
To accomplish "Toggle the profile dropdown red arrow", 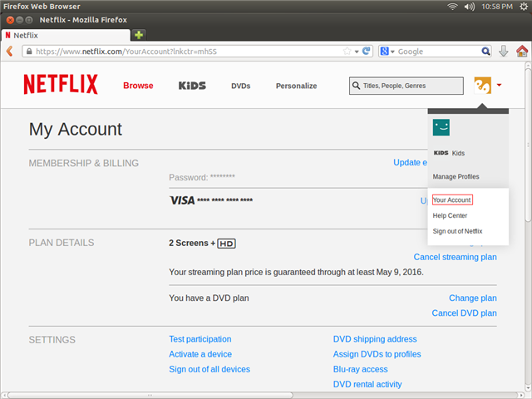I will tap(499, 85).
